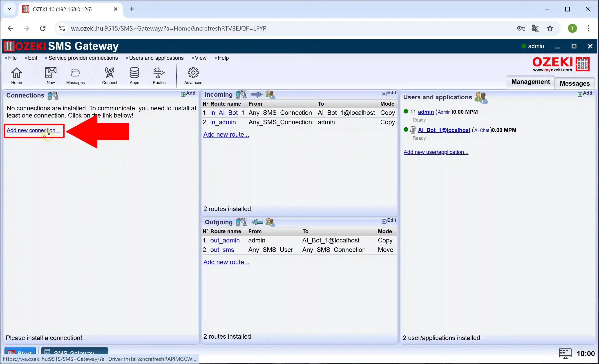The image size is (599, 364).
Task: Switch to the Messages tab
Action: [x=575, y=83]
